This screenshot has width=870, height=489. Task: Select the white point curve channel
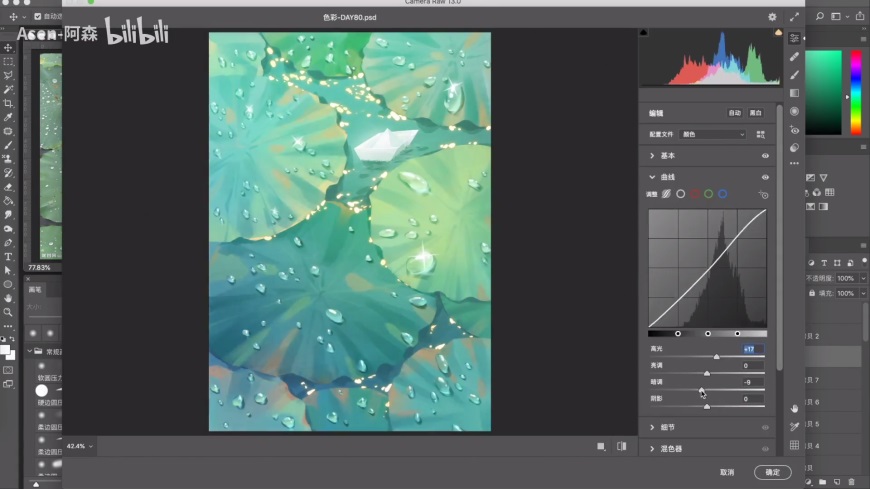[x=681, y=194]
